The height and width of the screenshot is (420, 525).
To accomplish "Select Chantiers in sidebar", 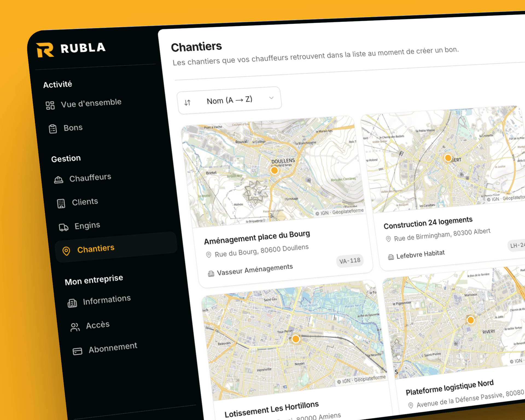I will [x=116, y=247].
